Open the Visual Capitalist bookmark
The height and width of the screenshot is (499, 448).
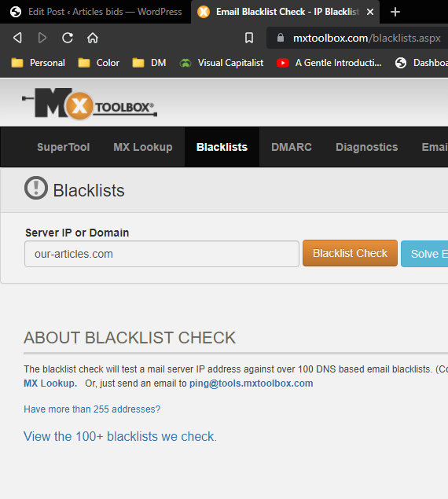222,63
